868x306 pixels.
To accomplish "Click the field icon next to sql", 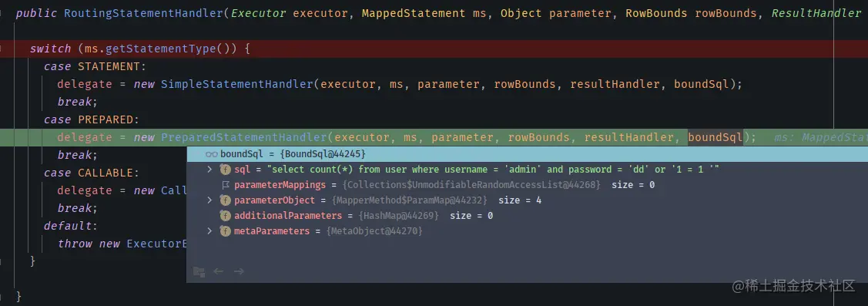I will pyautogui.click(x=226, y=169).
